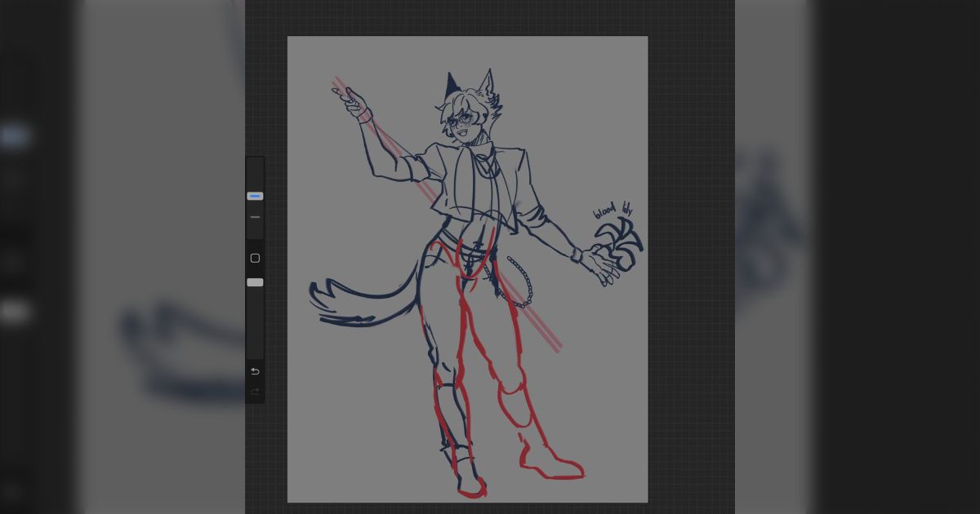
Task: Click the 'blood lily' label on the artwork
Action: 613,210
